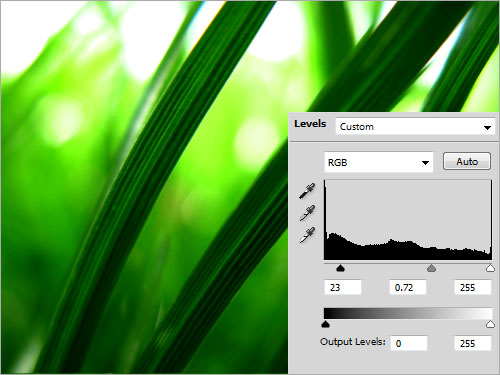Click the output levels field showing 0

tap(409, 343)
